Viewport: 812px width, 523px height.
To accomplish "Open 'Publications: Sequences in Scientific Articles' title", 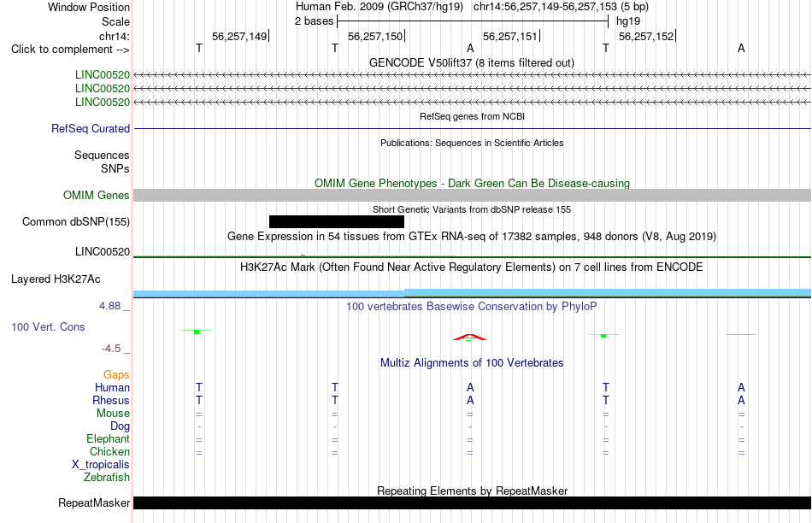I will (472, 143).
